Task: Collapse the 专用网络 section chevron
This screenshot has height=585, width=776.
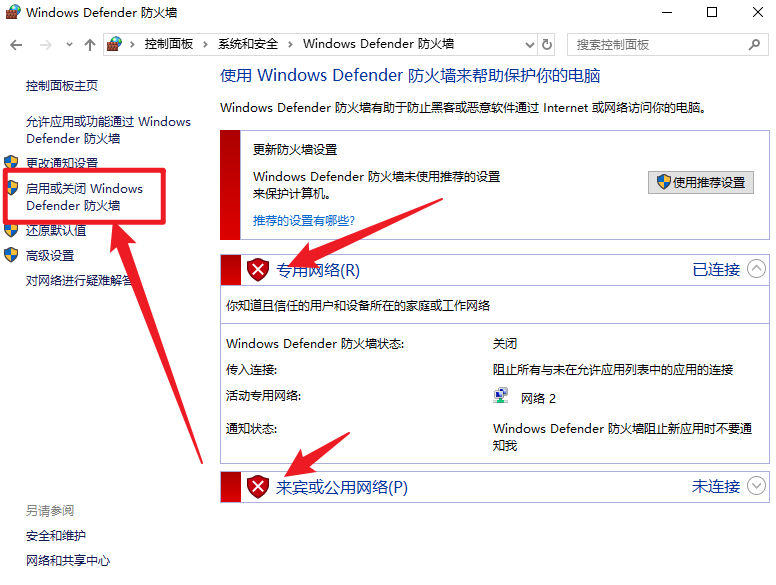Action: click(x=756, y=269)
